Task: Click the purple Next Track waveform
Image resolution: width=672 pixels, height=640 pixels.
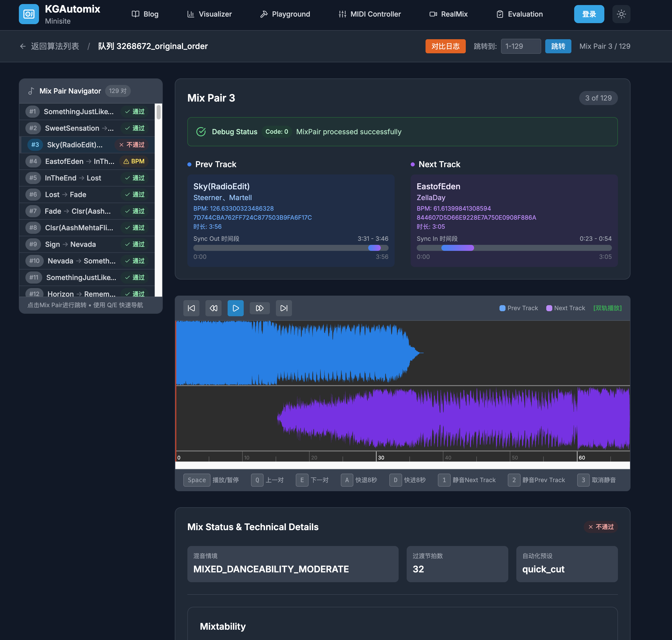Action: 453,418
